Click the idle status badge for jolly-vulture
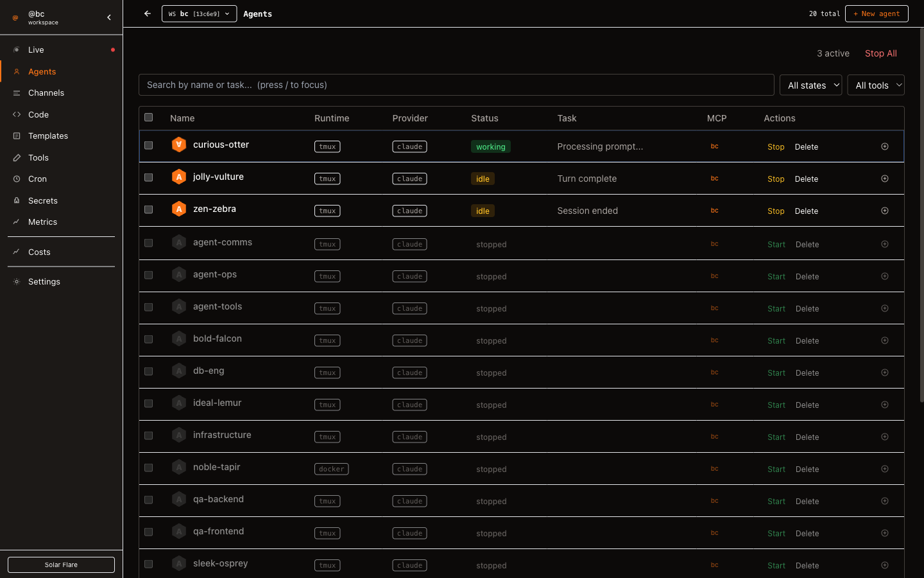This screenshot has height=578, width=924. coord(483,179)
